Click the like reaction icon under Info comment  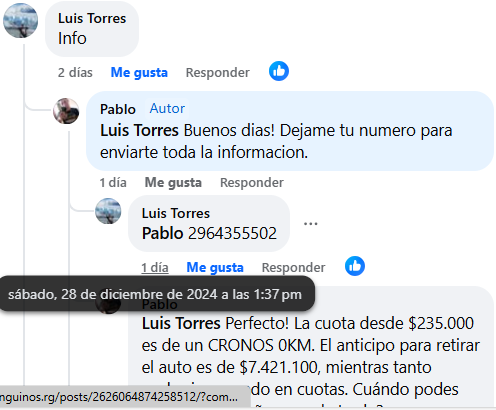coord(279,71)
